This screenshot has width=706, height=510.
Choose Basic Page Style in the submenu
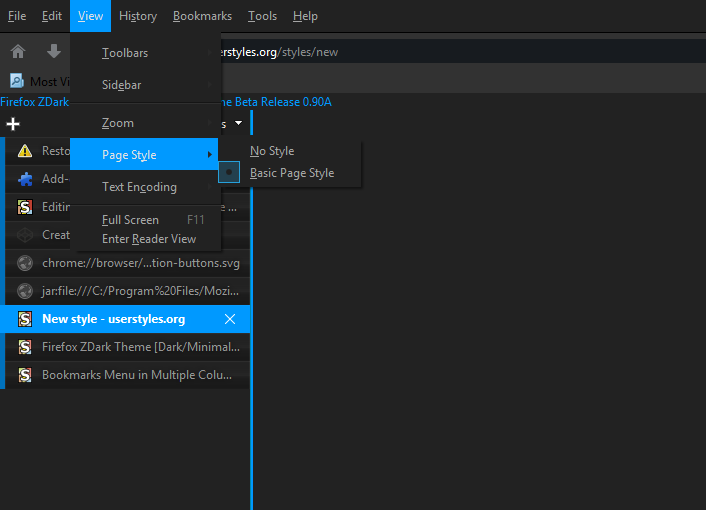(290, 173)
